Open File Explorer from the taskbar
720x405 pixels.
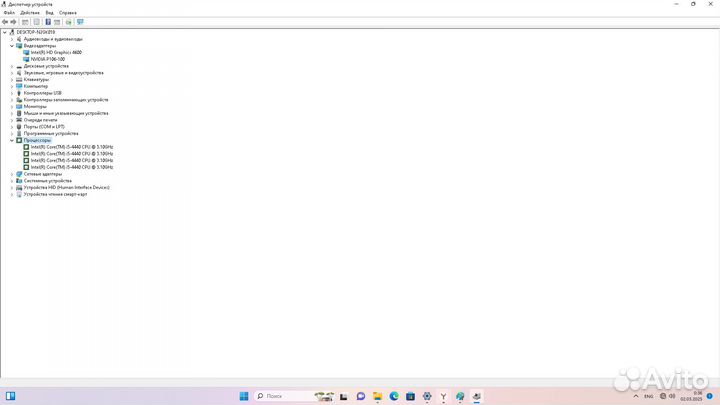378,396
